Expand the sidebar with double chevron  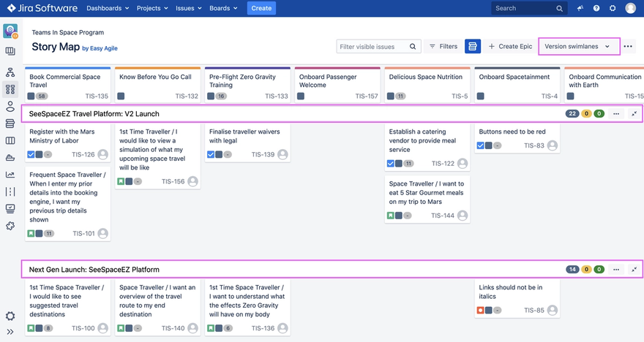tap(10, 332)
